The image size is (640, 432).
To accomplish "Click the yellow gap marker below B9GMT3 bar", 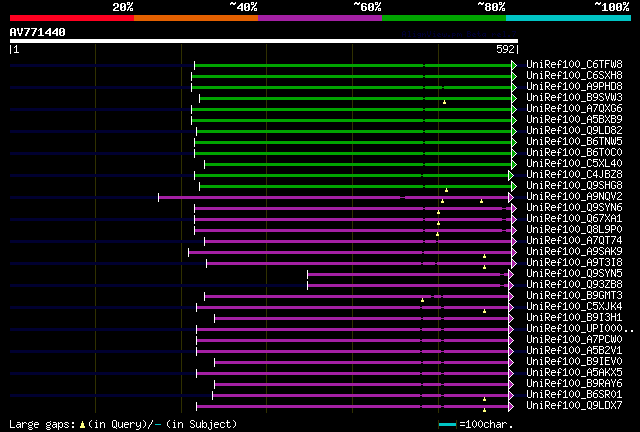I will [422, 301].
